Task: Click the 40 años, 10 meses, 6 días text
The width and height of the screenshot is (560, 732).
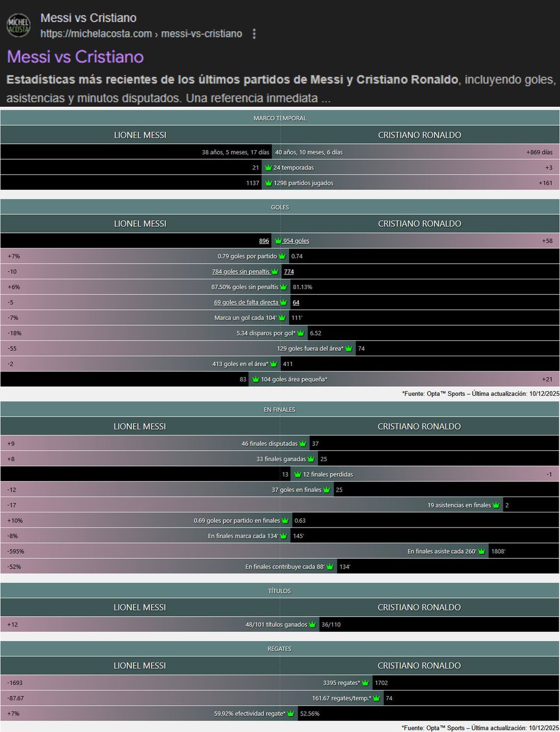Action: (309, 152)
